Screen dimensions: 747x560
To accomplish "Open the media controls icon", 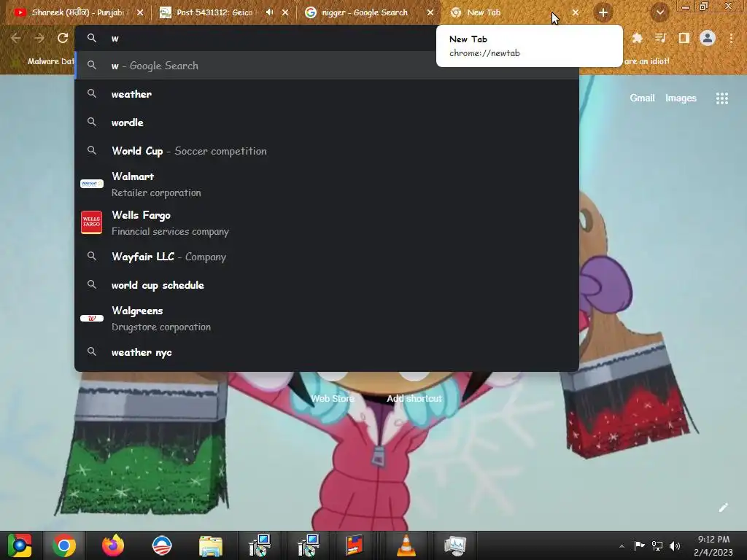I will click(660, 38).
